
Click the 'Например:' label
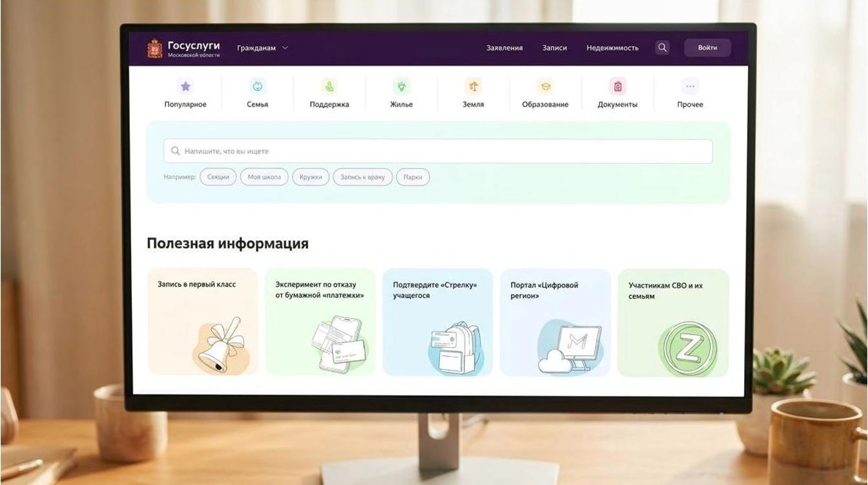180,177
